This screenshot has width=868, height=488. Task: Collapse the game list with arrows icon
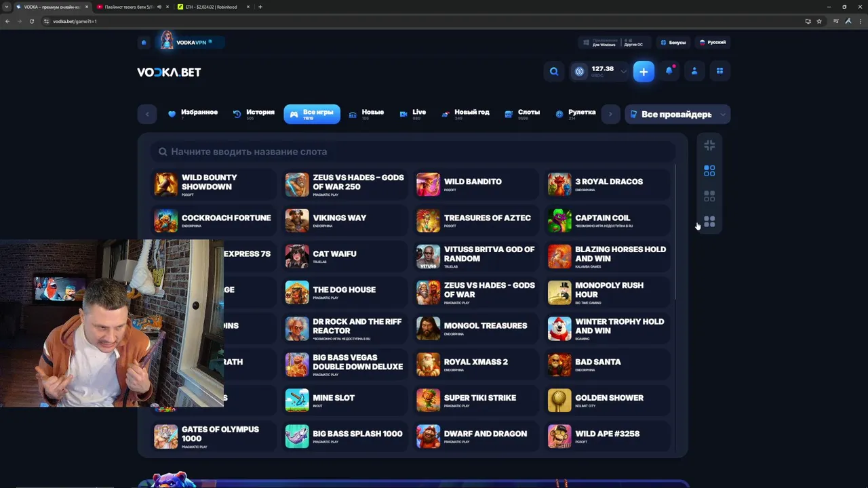pyautogui.click(x=709, y=145)
